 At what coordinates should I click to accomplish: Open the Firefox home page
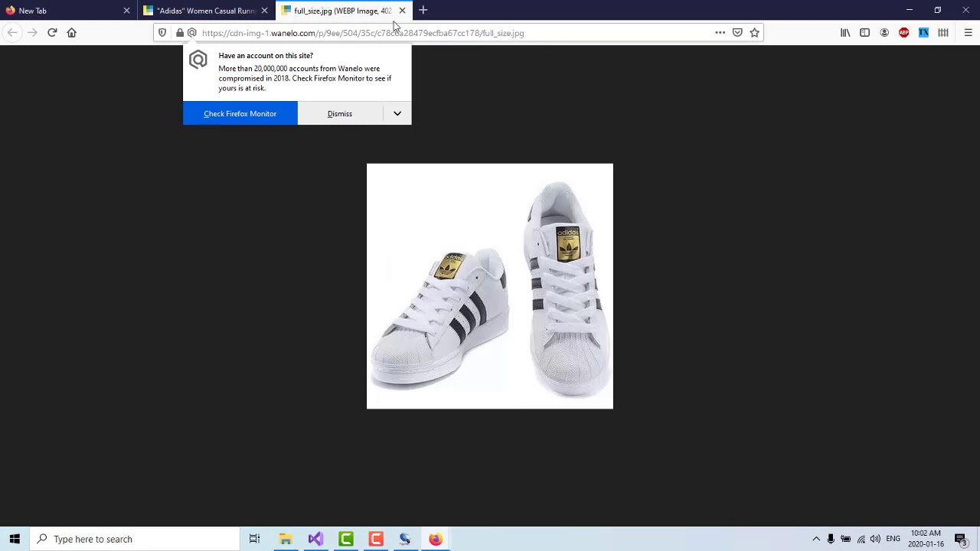click(72, 33)
